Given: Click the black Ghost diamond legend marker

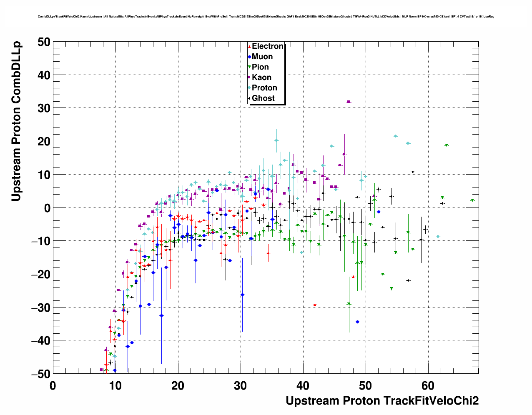Looking at the screenshot, I should coord(249,99).
